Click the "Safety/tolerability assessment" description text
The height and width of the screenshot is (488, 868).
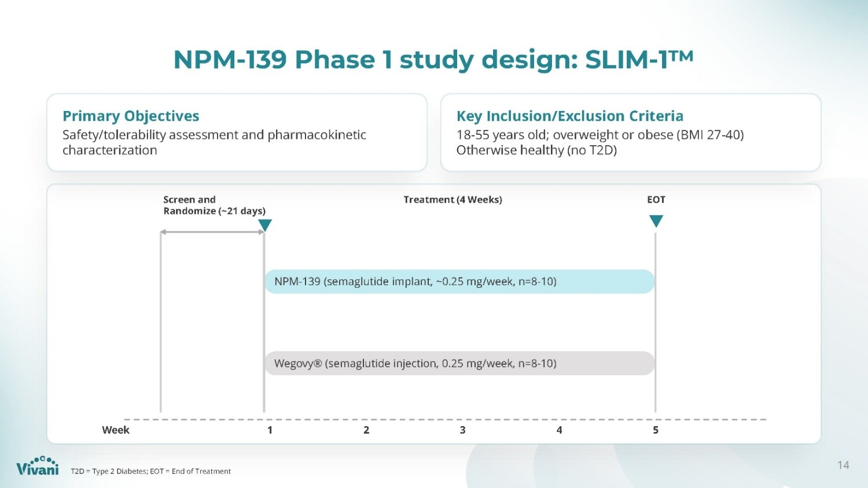(214, 142)
